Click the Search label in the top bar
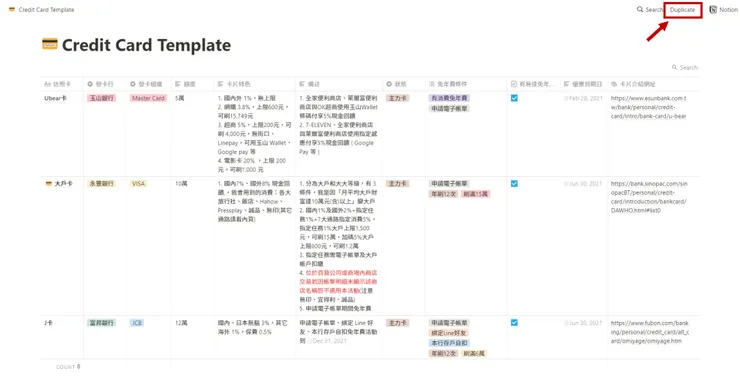This screenshot has width=740, height=378. [x=654, y=9]
